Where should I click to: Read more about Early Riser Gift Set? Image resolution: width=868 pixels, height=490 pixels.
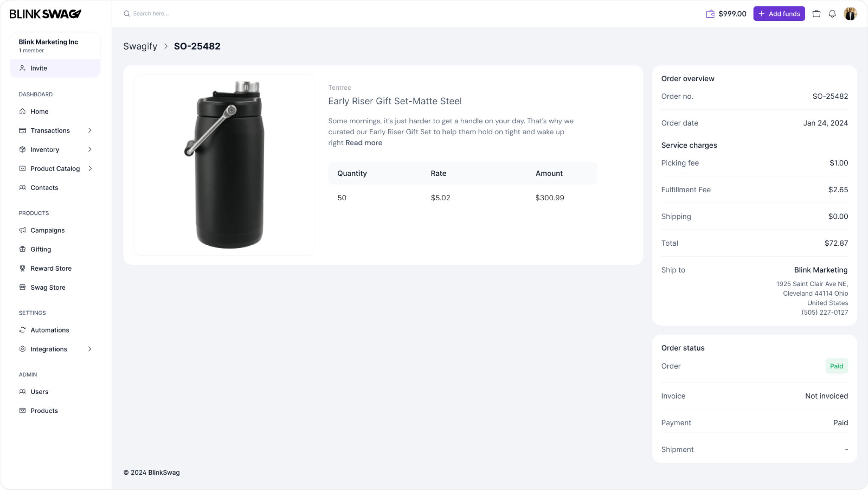[364, 142]
